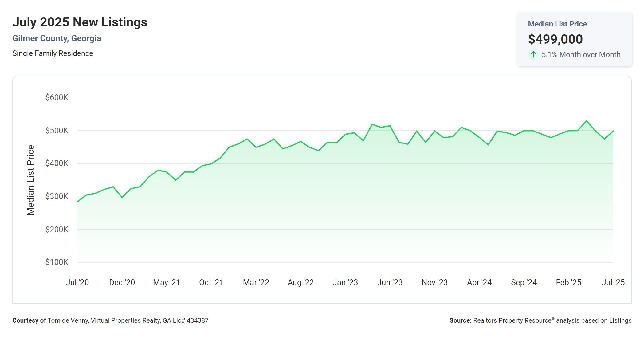The width and height of the screenshot is (644, 338).
Task: Click the May '21 x-axis label
Action: (167, 282)
